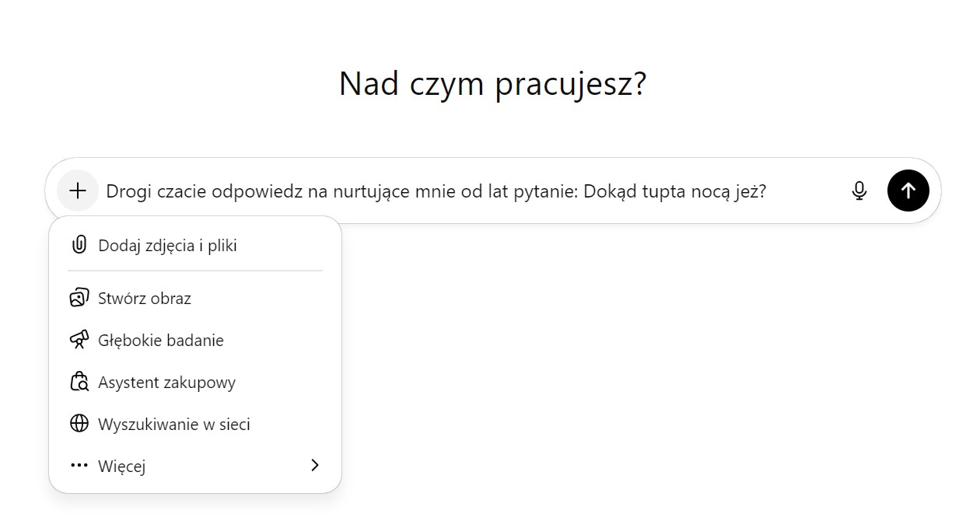Enable "Wyszukiwanie w sieci" option
The width and height of the screenshot is (980, 521).
[x=174, y=425]
